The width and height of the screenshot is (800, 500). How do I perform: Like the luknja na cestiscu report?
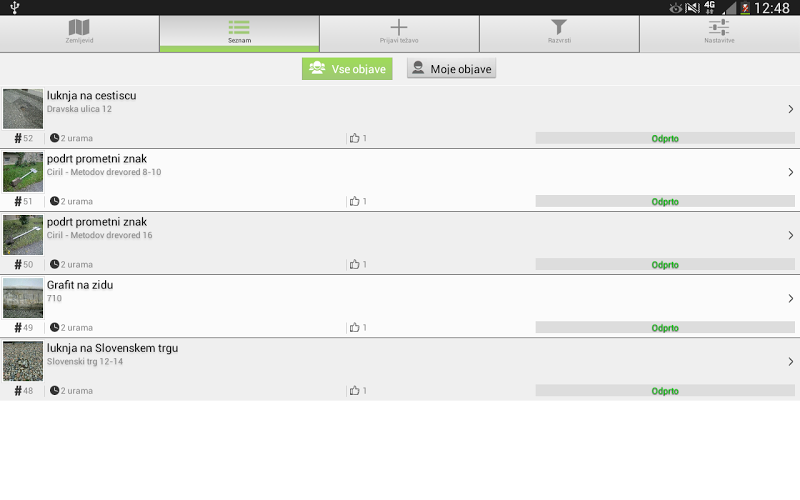(355, 138)
